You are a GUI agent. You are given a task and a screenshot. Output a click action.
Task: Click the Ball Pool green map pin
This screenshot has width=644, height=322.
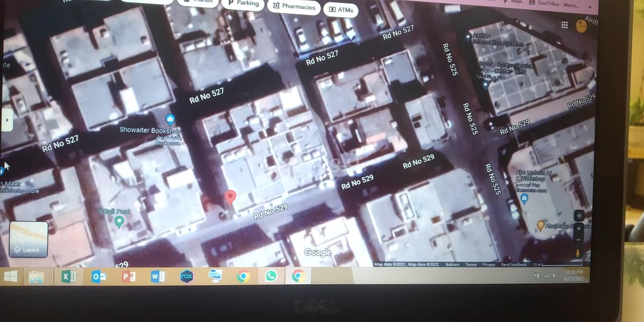[x=119, y=221]
